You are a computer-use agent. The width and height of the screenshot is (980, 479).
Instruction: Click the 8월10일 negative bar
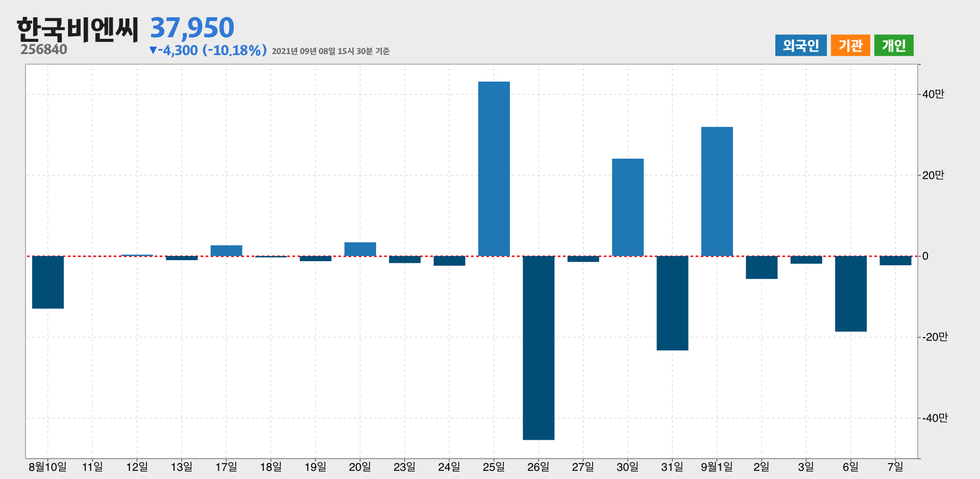(x=48, y=282)
